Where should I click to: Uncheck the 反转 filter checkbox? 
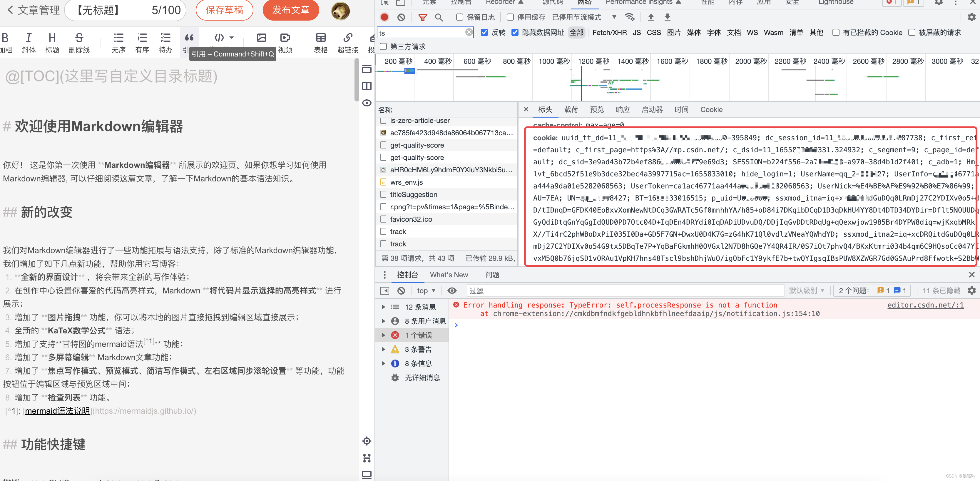(484, 32)
